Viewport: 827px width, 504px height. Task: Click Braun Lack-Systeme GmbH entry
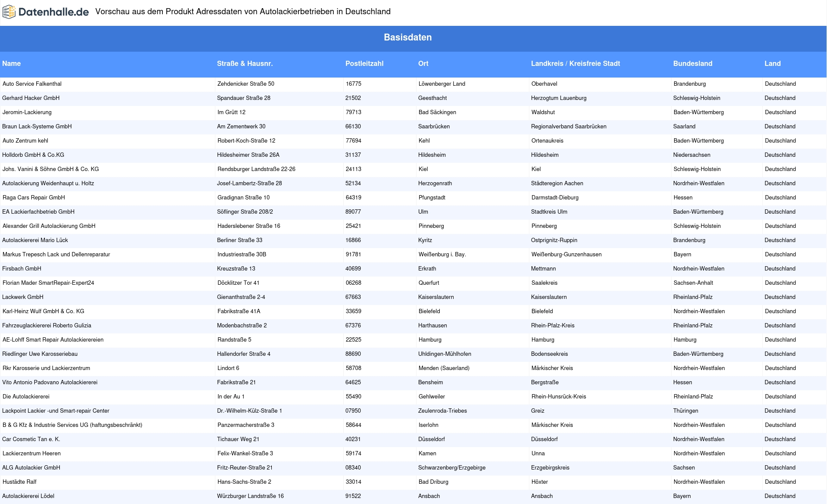tap(37, 127)
